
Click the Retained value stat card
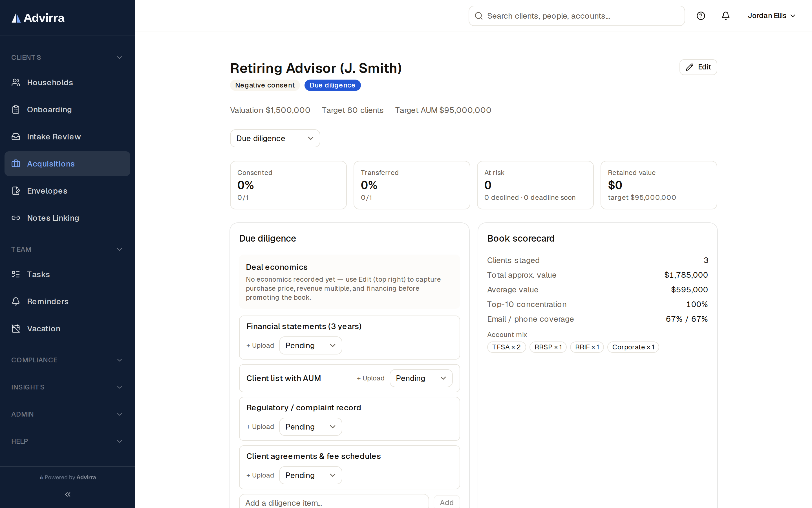coord(659,185)
